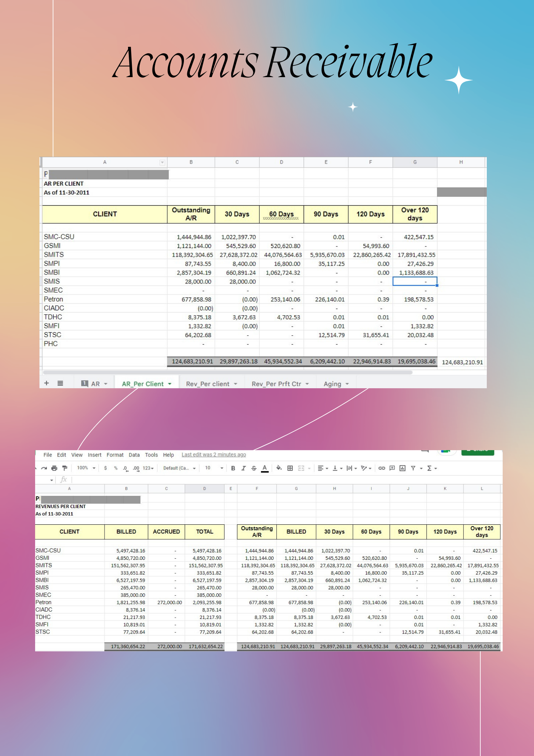Click the merge cells icon

(301, 468)
